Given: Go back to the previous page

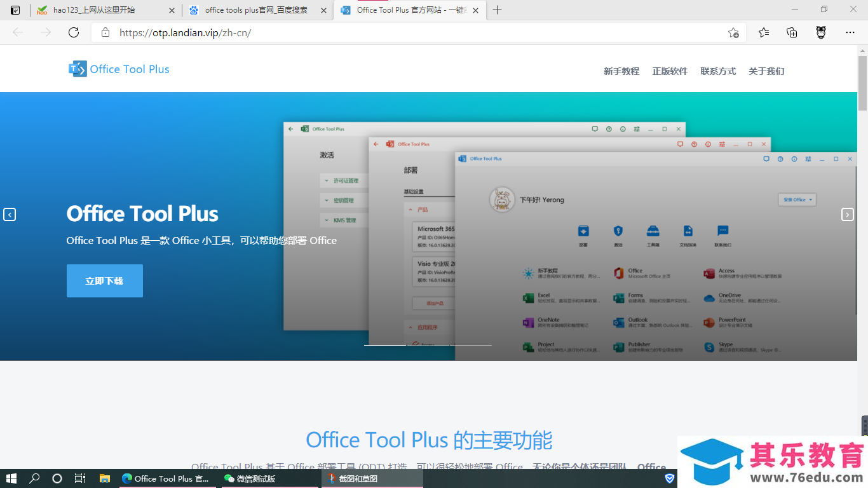Looking at the screenshot, I should click(x=18, y=32).
